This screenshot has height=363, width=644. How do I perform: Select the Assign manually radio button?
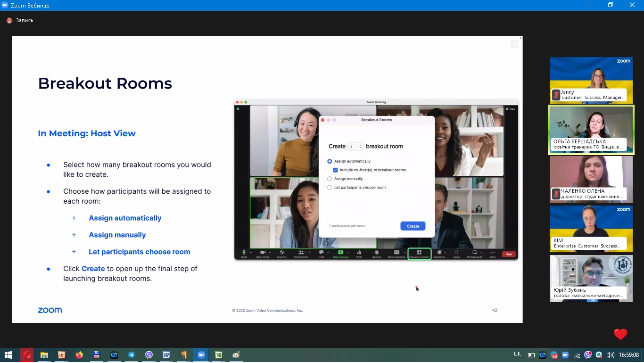pyautogui.click(x=330, y=179)
